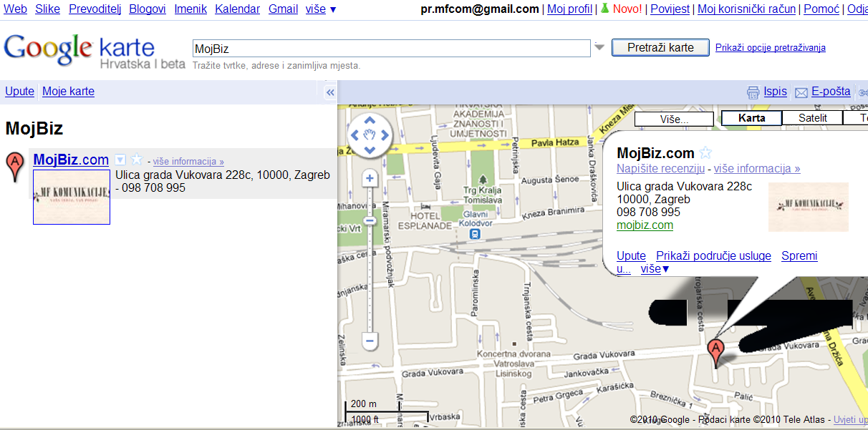Switch to the Satelit map view
The width and height of the screenshot is (868, 430).
(x=812, y=118)
